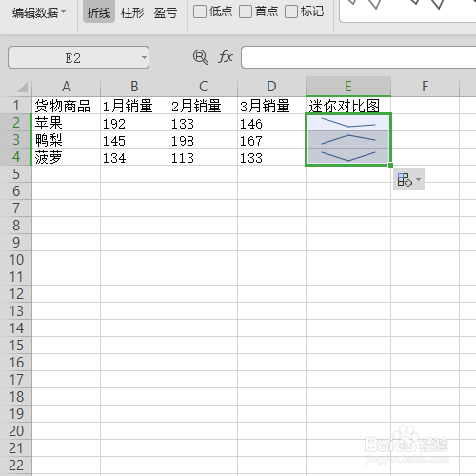Click the cell with value 113
Image resolution: width=476 pixels, height=476 pixels.
point(203,157)
